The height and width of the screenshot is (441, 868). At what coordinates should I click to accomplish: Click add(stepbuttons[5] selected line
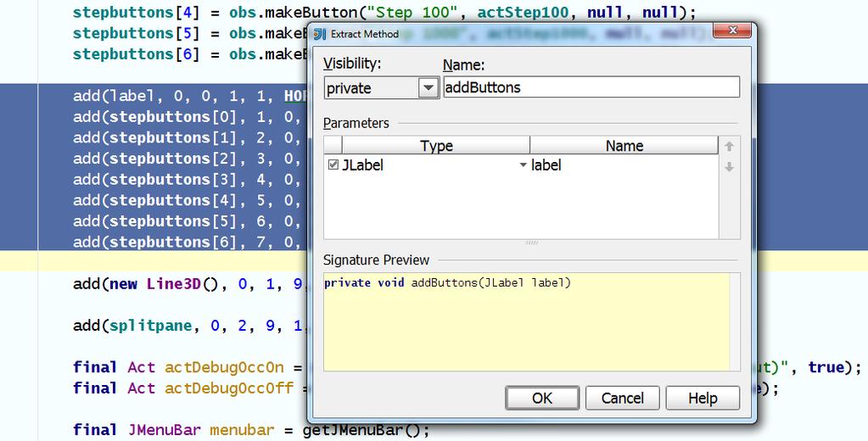[x=188, y=221]
